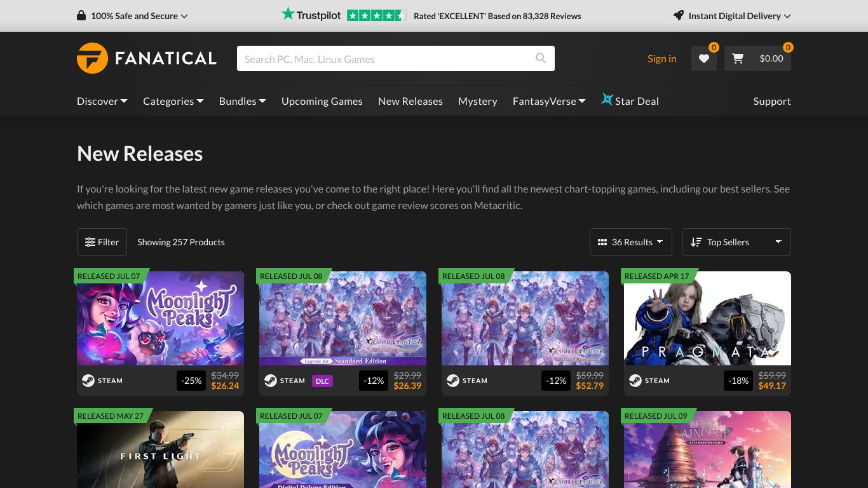The width and height of the screenshot is (868, 488).
Task: Open the Granblue Fantasy Upgrade Kit Standard Edition thumbnail
Action: pyautogui.click(x=342, y=318)
